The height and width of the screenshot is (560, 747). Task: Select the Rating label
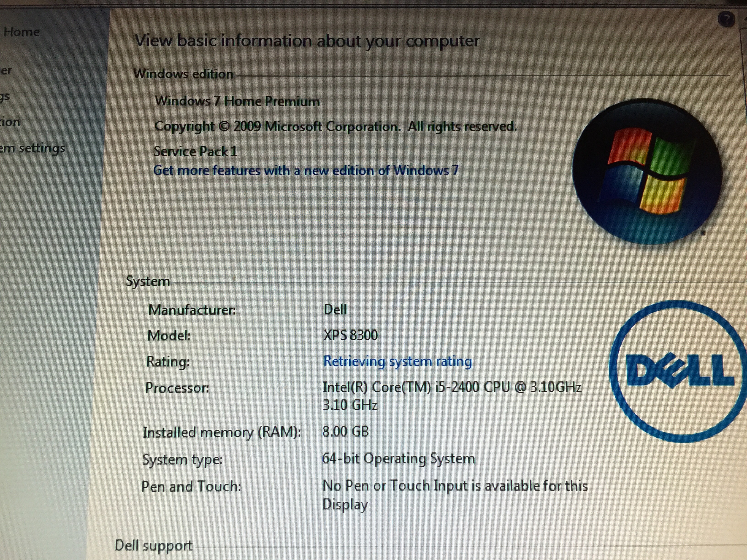(x=168, y=362)
